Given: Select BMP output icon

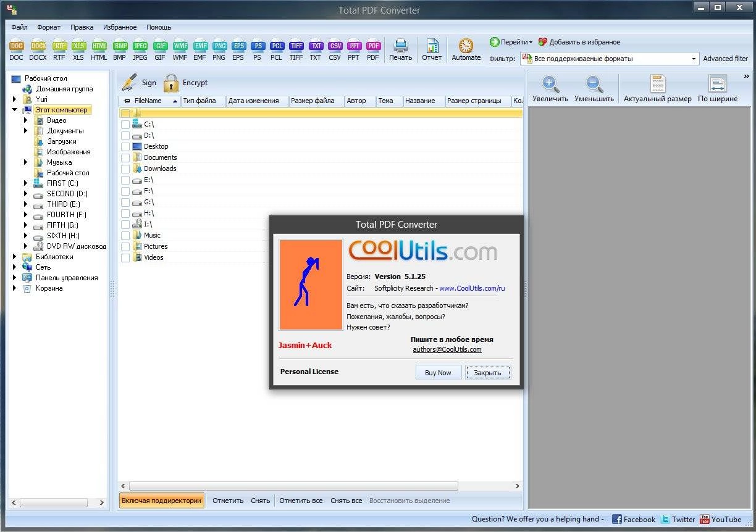Looking at the screenshot, I should 120,49.
